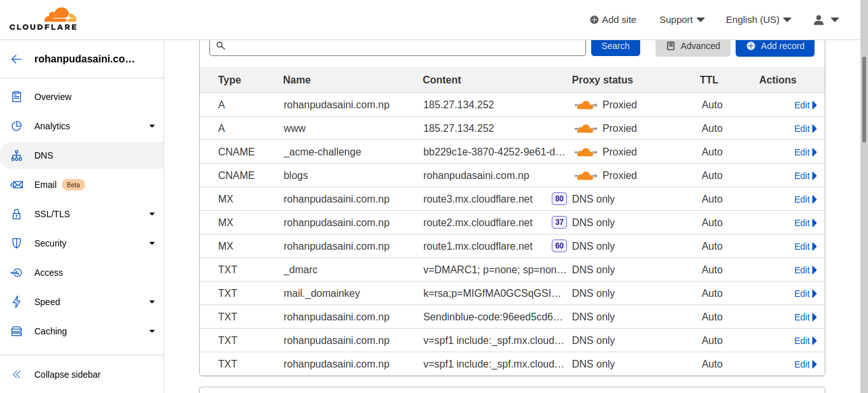
Task: Click the Cloudflare logo
Action: tap(43, 19)
